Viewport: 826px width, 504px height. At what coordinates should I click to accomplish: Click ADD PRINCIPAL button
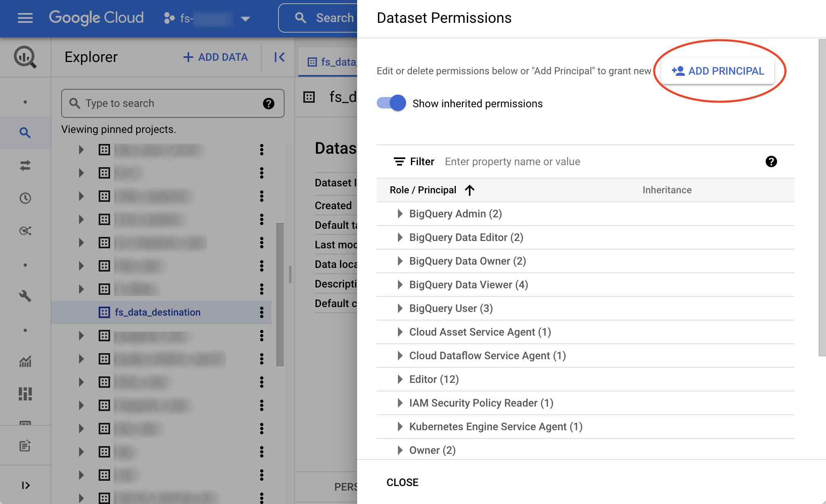coord(718,71)
